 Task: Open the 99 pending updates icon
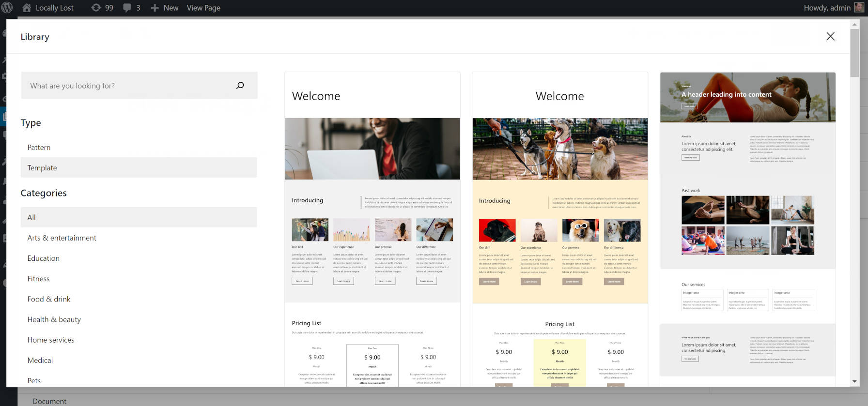pyautogui.click(x=102, y=8)
